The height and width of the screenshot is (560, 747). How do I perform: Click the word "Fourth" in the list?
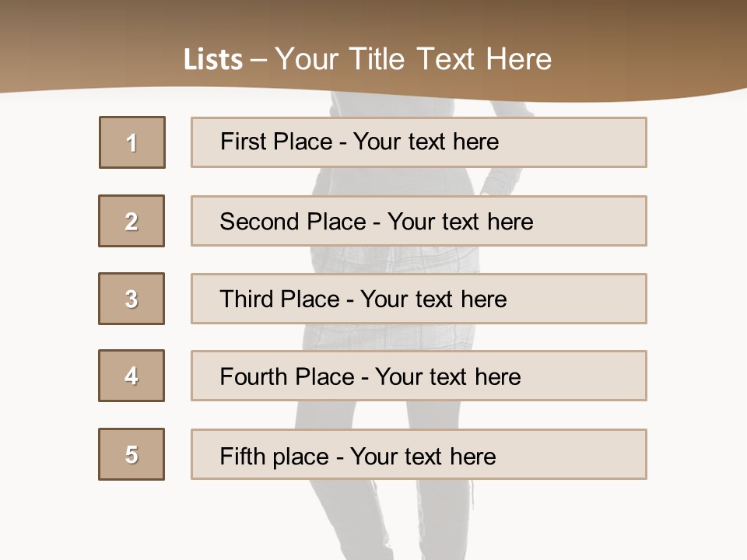(x=254, y=377)
